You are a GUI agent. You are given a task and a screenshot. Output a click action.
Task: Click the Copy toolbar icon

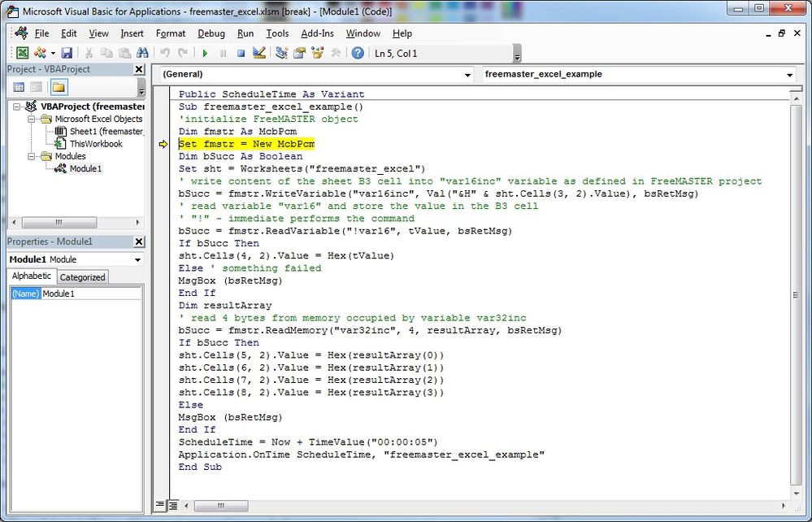coord(106,53)
